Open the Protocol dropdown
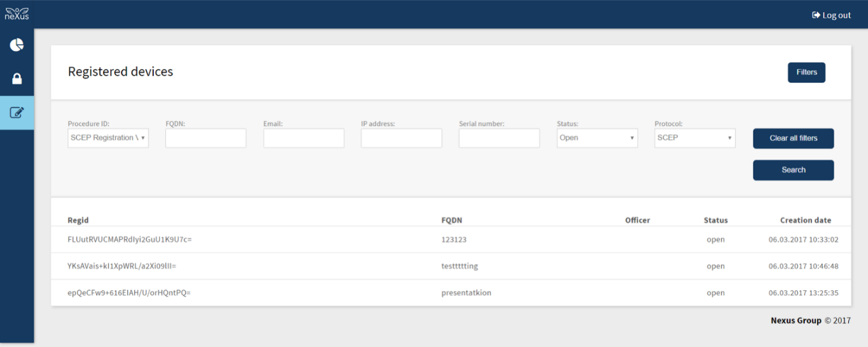 694,138
